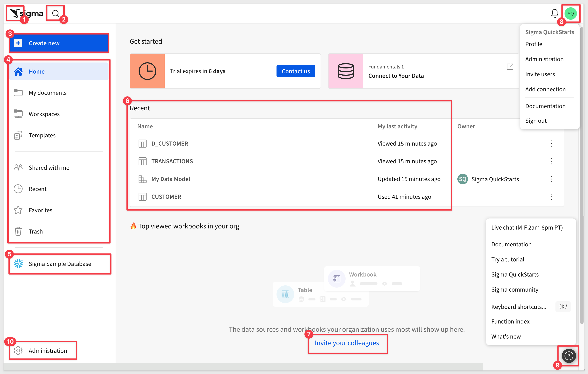588x374 pixels.
Task: Click the horizontal scrollbar at bottom
Action: [243, 366]
